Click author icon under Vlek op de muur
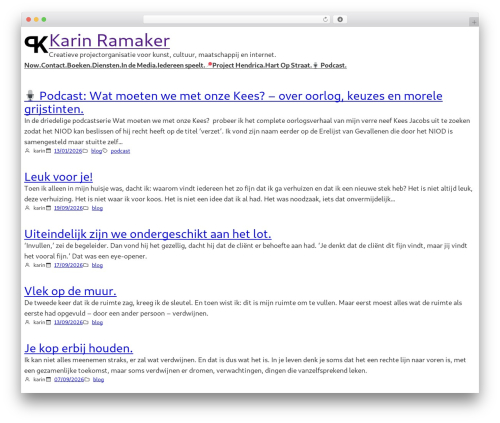Image resolution: width=500 pixels, height=423 pixels. (27, 322)
